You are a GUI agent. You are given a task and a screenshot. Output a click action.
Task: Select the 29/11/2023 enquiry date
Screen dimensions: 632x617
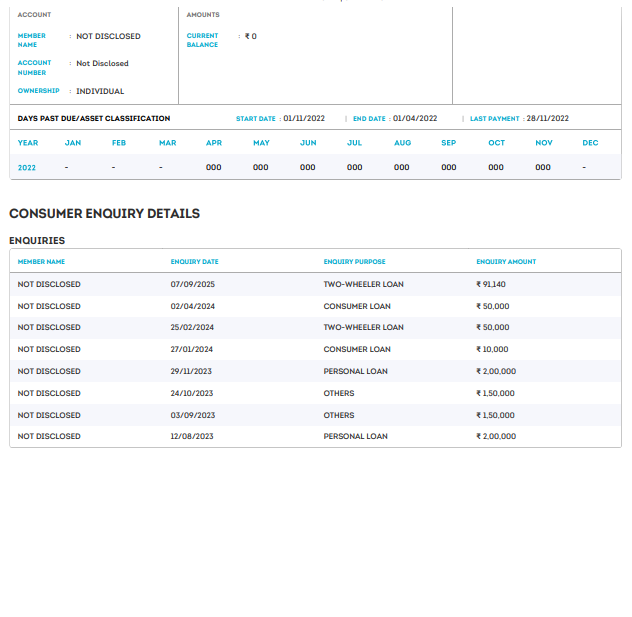[x=192, y=371]
